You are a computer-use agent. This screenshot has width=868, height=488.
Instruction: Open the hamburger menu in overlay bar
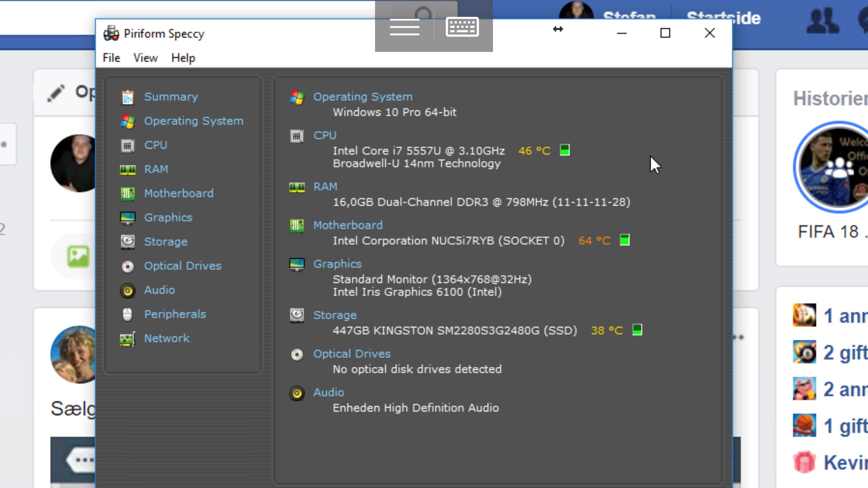pos(404,27)
